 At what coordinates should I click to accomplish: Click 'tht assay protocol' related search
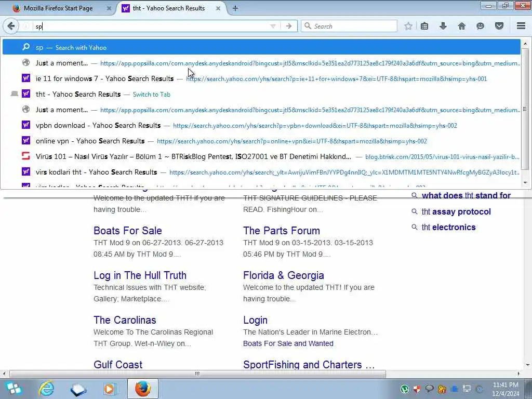pos(456,212)
